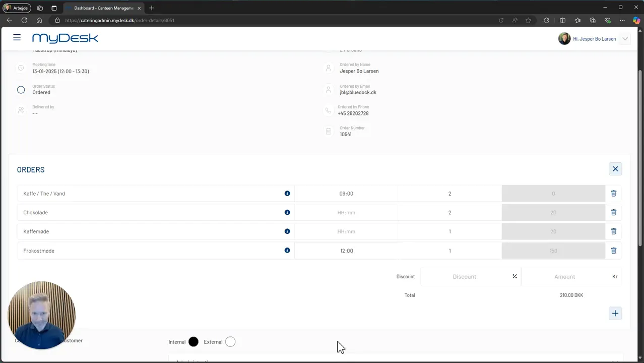Close the Orders section with the X
This screenshot has height=363, width=644.
click(x=615, y=169)
